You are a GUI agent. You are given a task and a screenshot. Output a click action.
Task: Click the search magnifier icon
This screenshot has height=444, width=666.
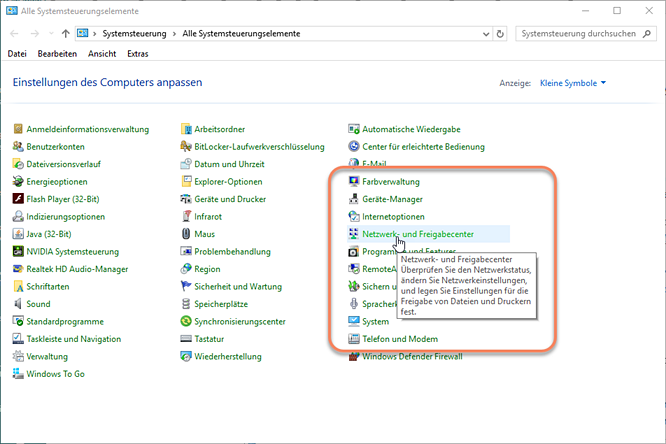tap(647, 34)
